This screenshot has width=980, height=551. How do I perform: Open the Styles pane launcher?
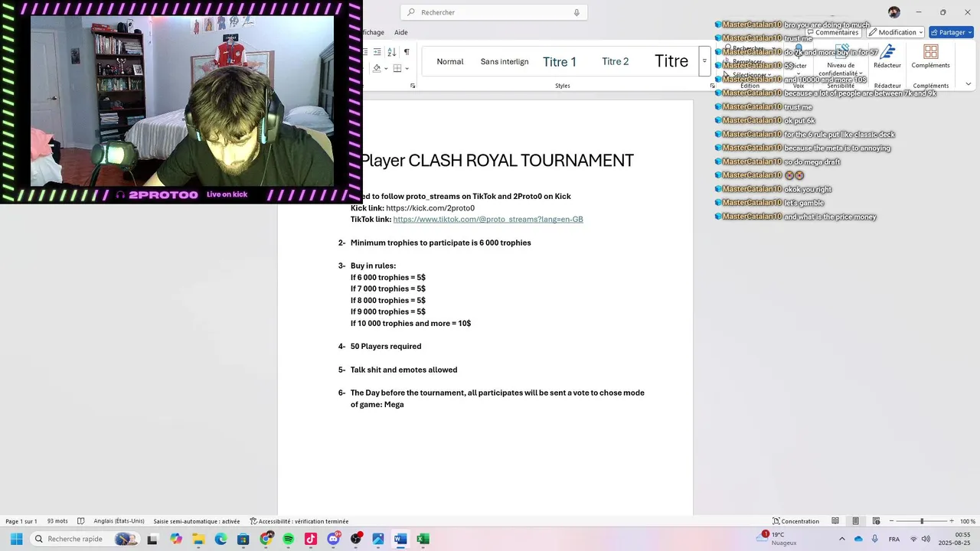tap(713, 86)
